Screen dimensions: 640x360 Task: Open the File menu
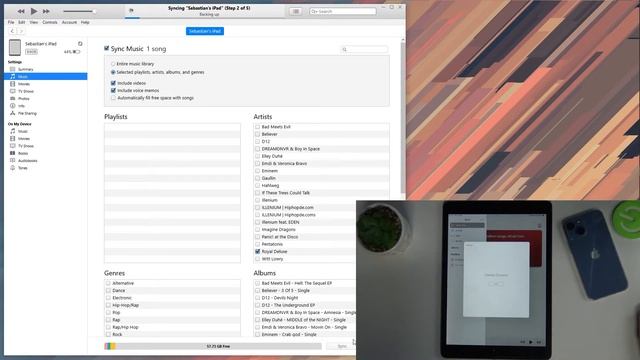click(11, 22)
